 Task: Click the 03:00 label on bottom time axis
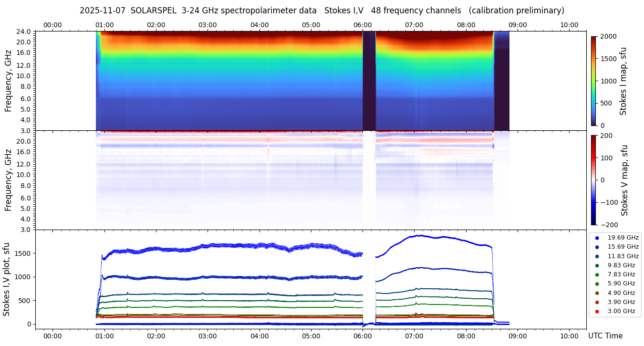pyautogui.click(x=208, y=336)
